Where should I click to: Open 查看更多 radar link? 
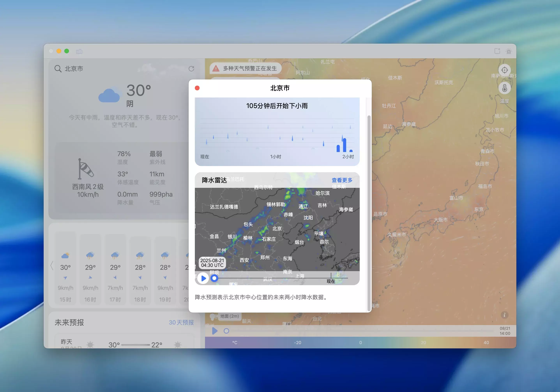342,180
